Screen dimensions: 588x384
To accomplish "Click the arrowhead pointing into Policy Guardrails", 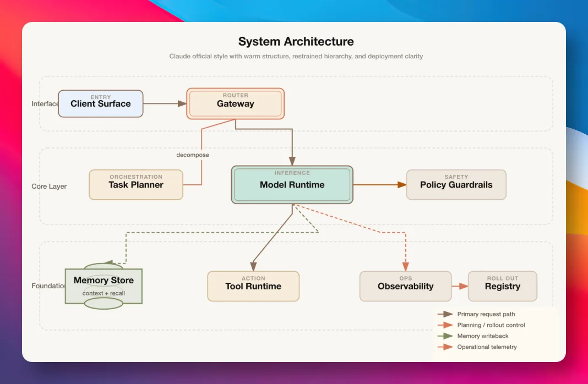I will click(402, 185).
